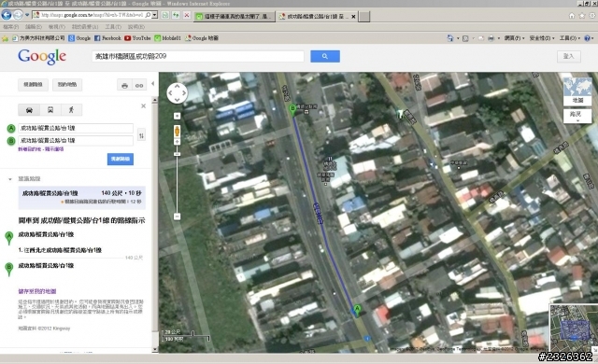Click the blue Help question mark icon
Image resolution: width=598 pixels, height=364 pixels.
pos(588,38)
